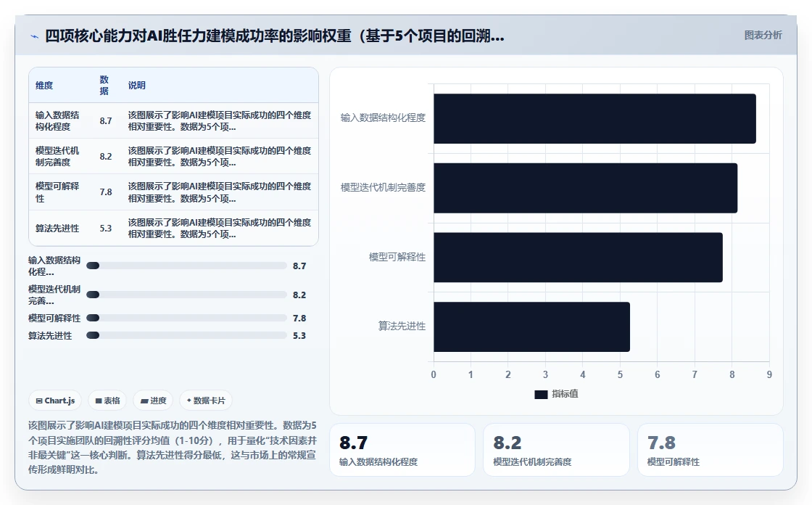Toggle the 指标值 legend item
The width and height of the screenshot is (812, 505).
[556, 394]
